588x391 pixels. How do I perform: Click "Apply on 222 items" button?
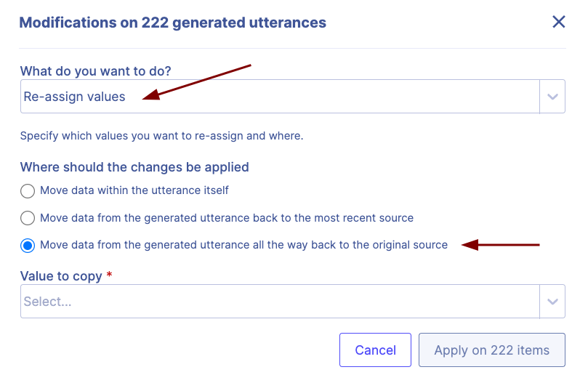[x=491, y=350]
